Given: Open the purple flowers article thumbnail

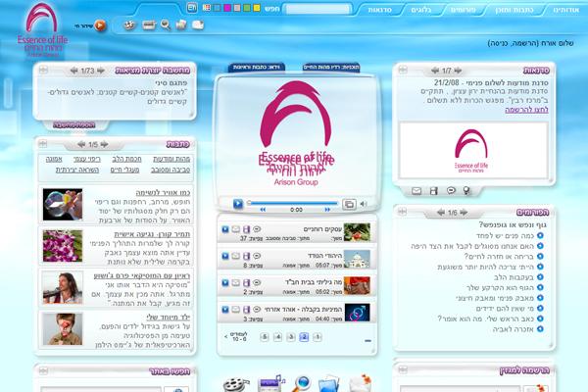Looking at the screenshot, I should pos(63,246).
